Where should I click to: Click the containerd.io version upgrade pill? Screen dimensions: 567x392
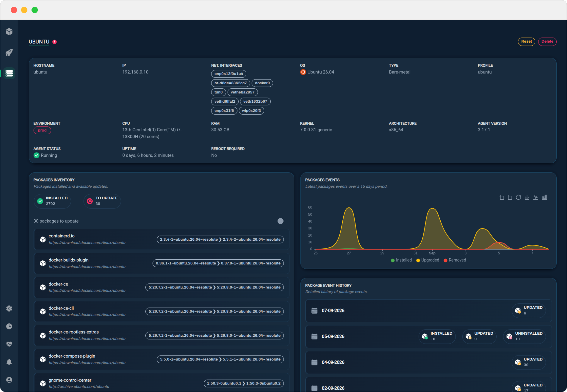click(x=220, y=240)
